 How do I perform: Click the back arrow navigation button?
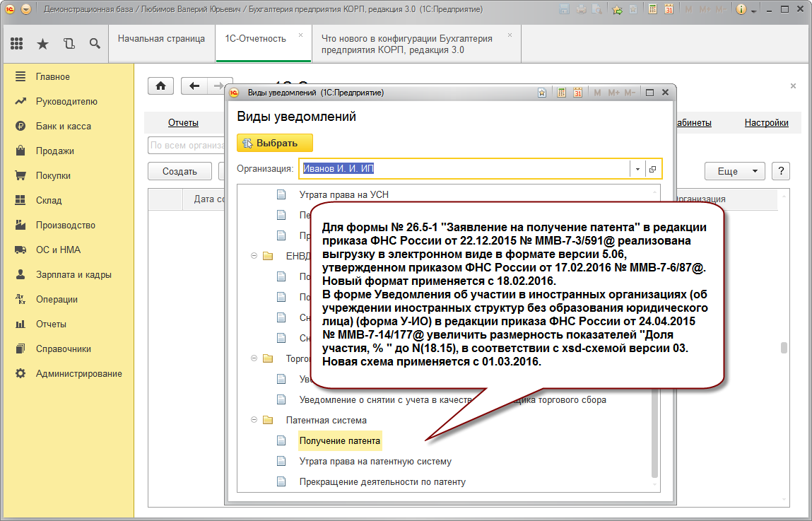195,86
